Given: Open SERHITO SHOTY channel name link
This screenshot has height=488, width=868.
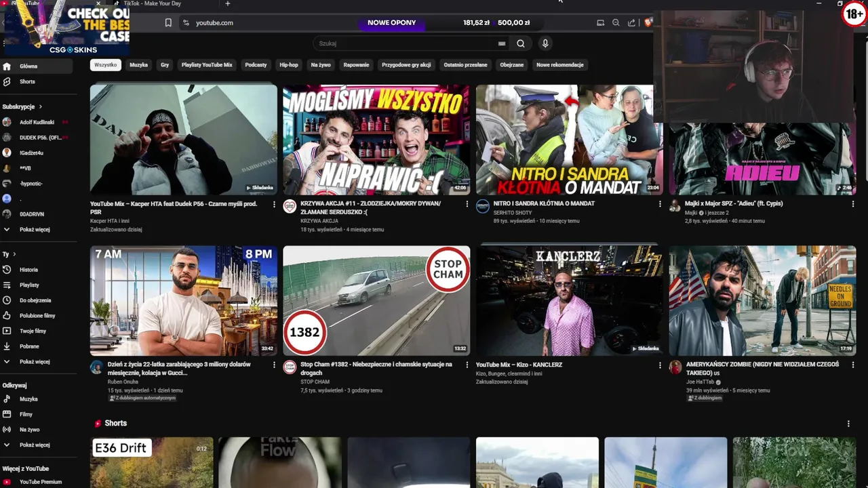Looking at the screenshot, I should pos(513,213).
